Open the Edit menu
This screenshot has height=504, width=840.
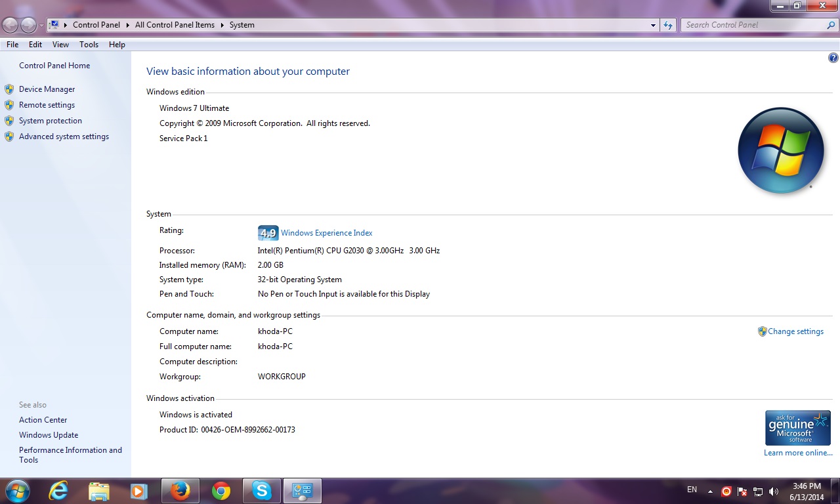pyautogui.click(x=35, y=45)
